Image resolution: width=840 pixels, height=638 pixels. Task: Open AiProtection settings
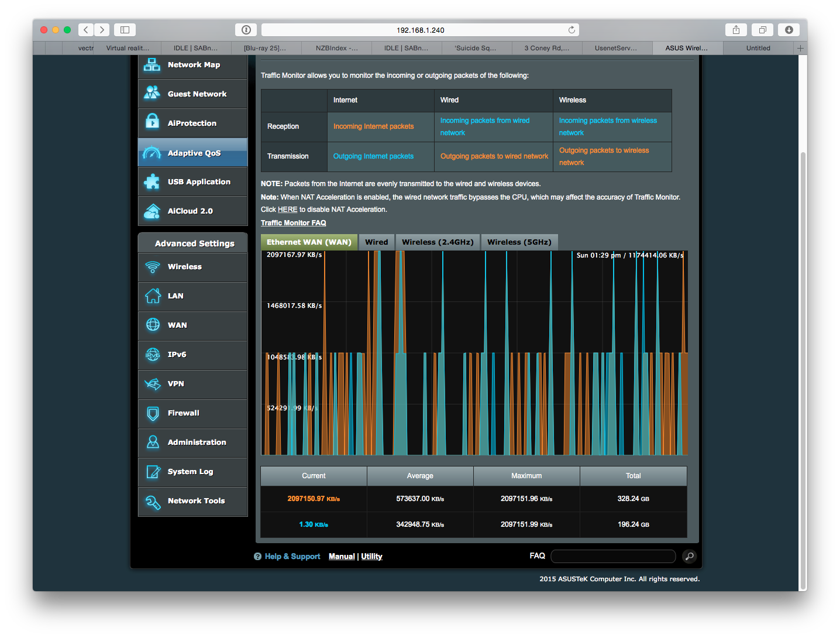coord(192,123)
